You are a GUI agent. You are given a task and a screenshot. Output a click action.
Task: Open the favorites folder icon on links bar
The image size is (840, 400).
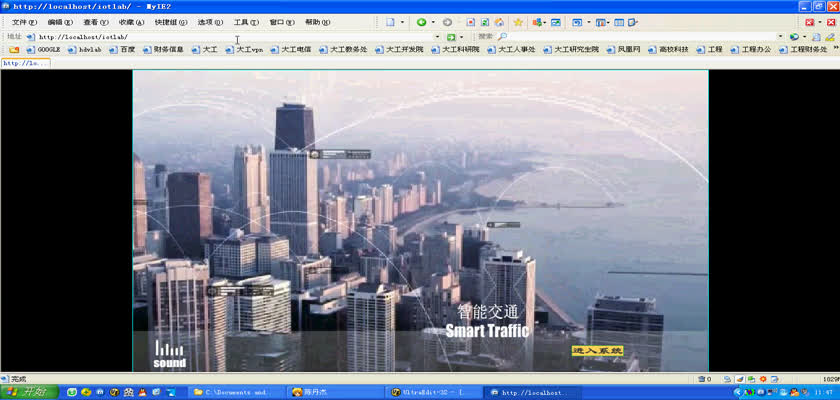[14, 49]
